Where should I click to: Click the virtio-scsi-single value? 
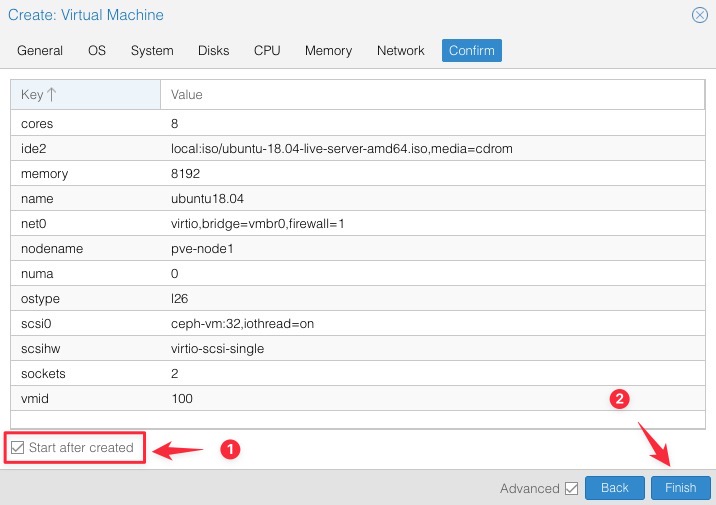point(217,349)
